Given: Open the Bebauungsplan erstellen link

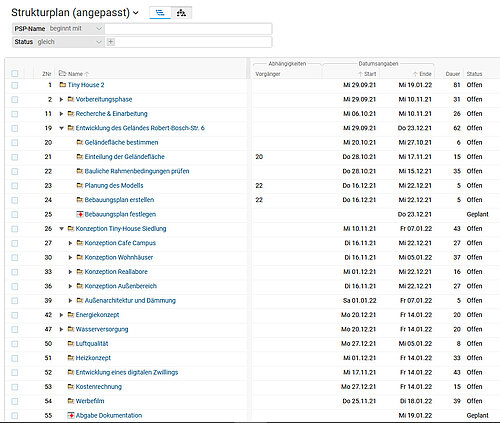Looking at the screenshot, I should click(119, 200).
